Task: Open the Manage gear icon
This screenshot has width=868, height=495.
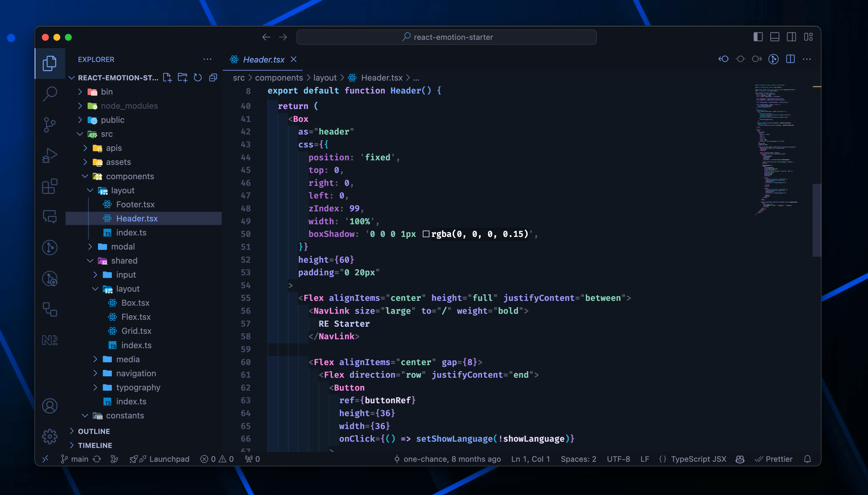Action: 50,436
